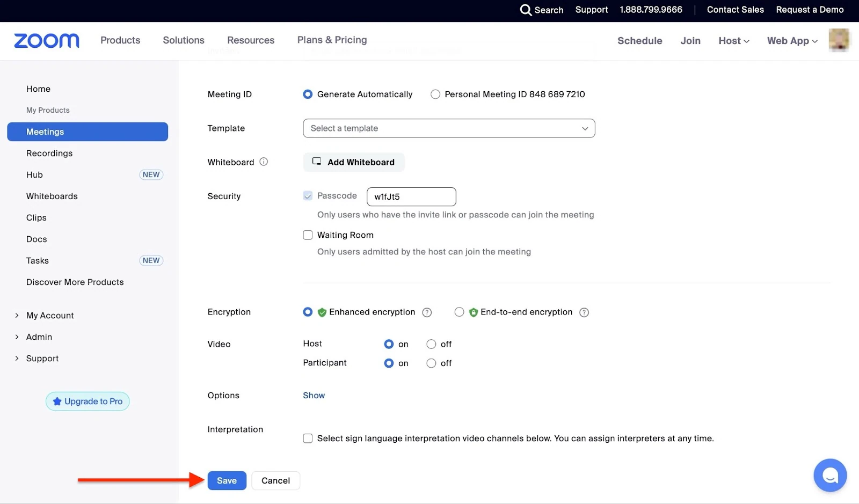Click the Join link
Image resolution: width=859 pixels, height=504 pixels.
point(690,41)
